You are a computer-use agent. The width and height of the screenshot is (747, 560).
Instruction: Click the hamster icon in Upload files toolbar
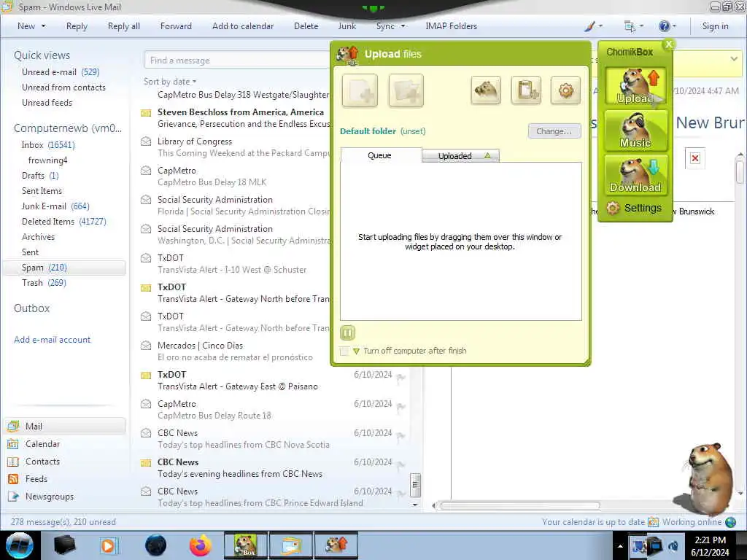tap(486, 90)
